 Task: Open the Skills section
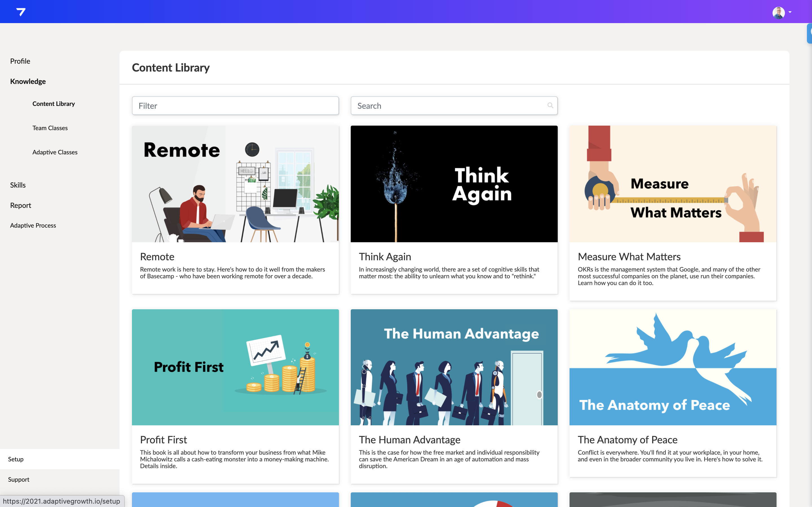click(x=18, y=185)
